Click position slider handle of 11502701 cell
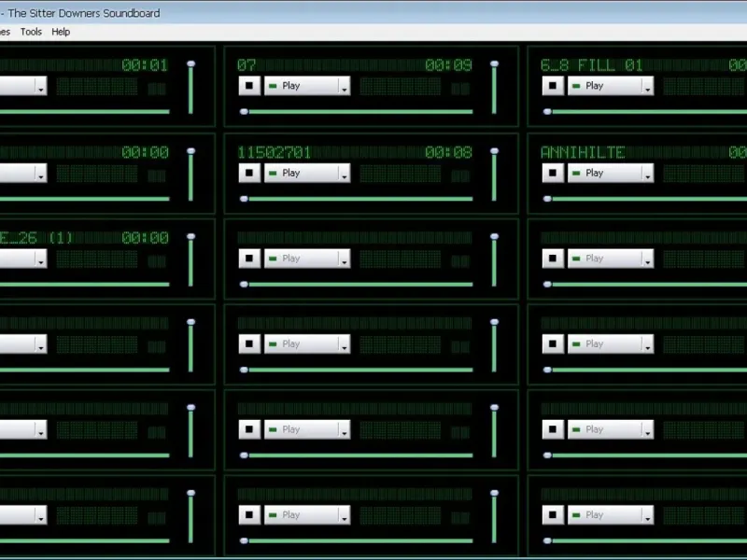 point(244,199)
